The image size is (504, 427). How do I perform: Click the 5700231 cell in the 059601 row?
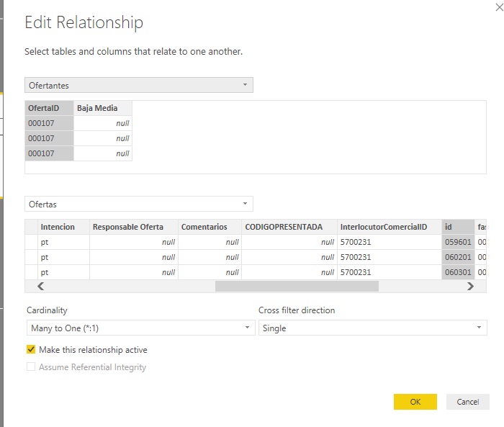[x=390, y=242]
